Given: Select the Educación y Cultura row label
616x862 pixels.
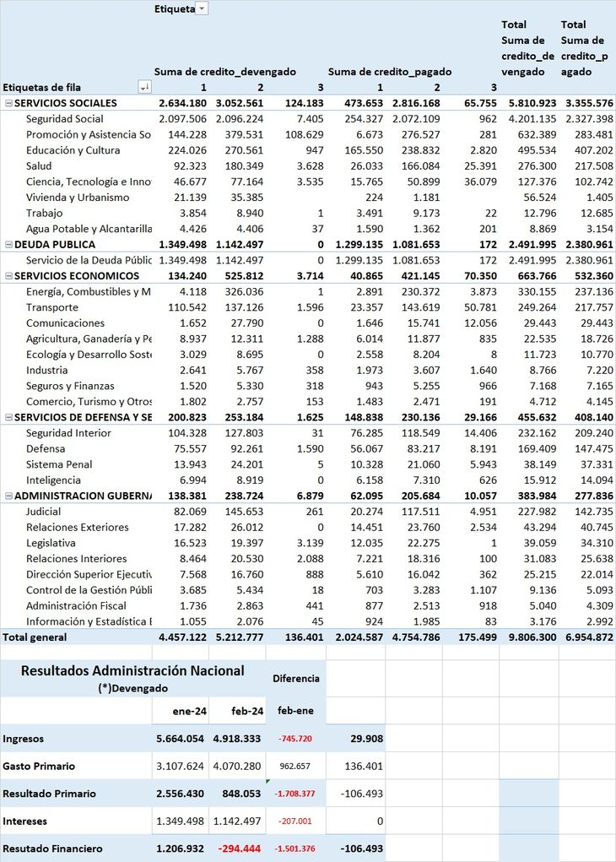Looking at the screenshot, I should tap(73, 150).
